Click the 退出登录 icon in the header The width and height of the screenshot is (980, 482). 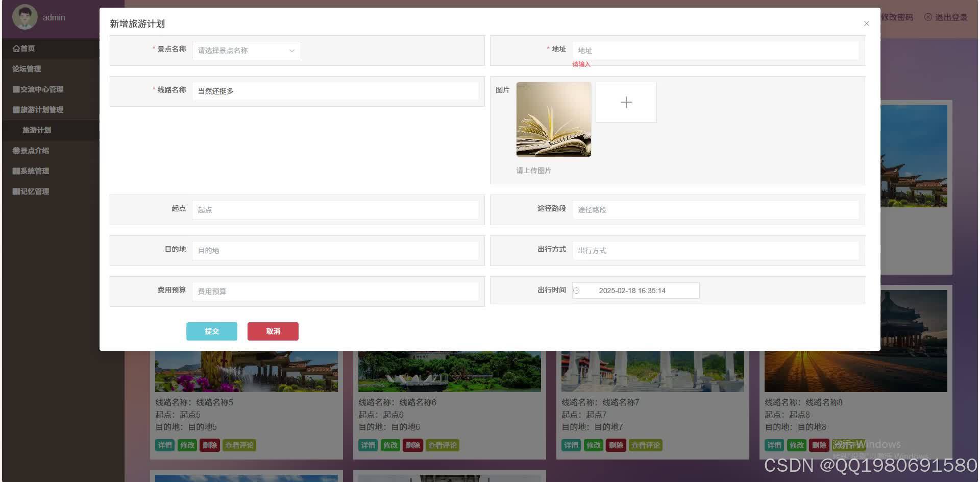coord(928,17)
